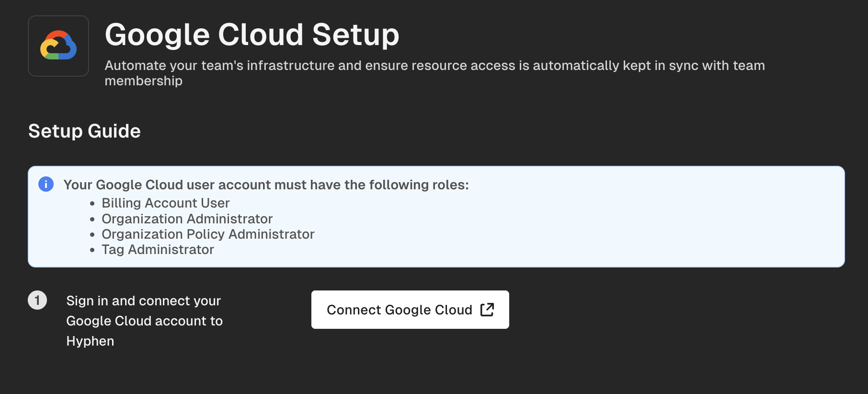Select the "Setup Guide" heading
The height and width of the screenshot is (394, 868).
pos(84,131)
